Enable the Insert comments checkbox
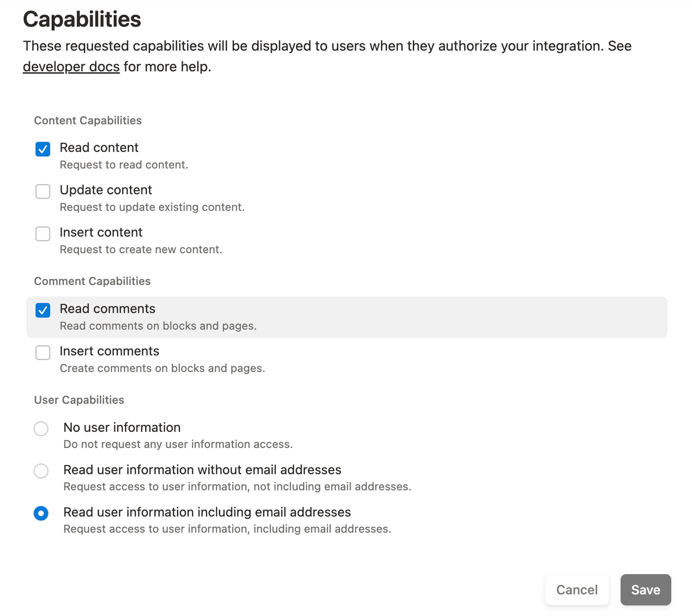The width and height of the screenshot is (692, 616). coord(43,353)
